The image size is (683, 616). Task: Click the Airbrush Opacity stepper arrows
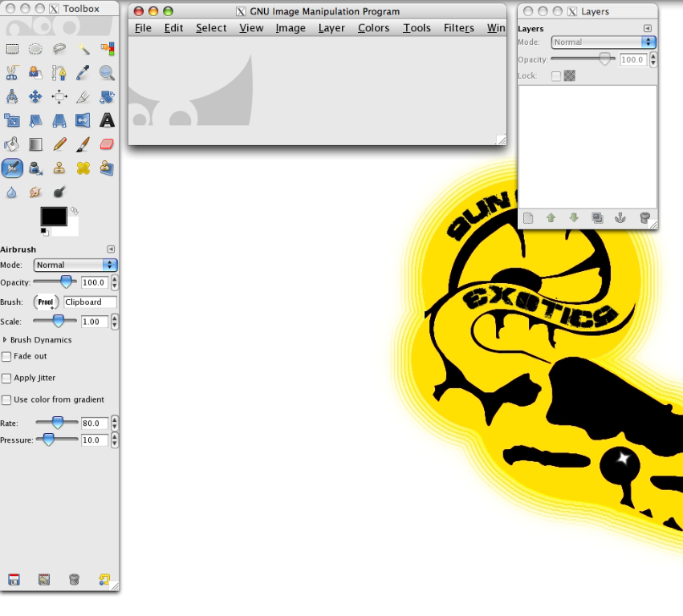point(115,282)
